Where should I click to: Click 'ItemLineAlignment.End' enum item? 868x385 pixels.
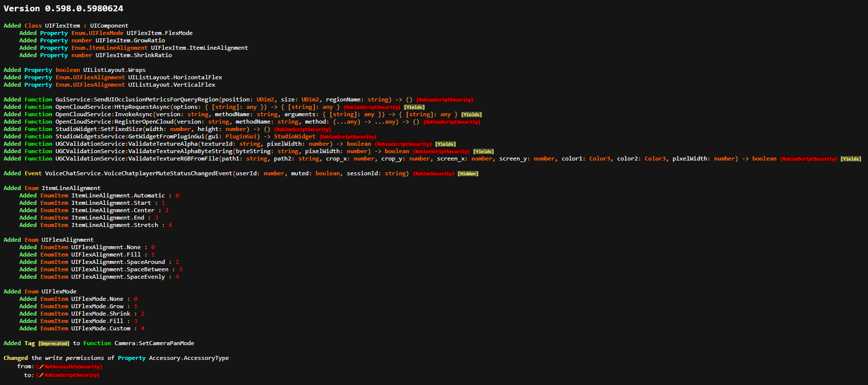[108, 218]
